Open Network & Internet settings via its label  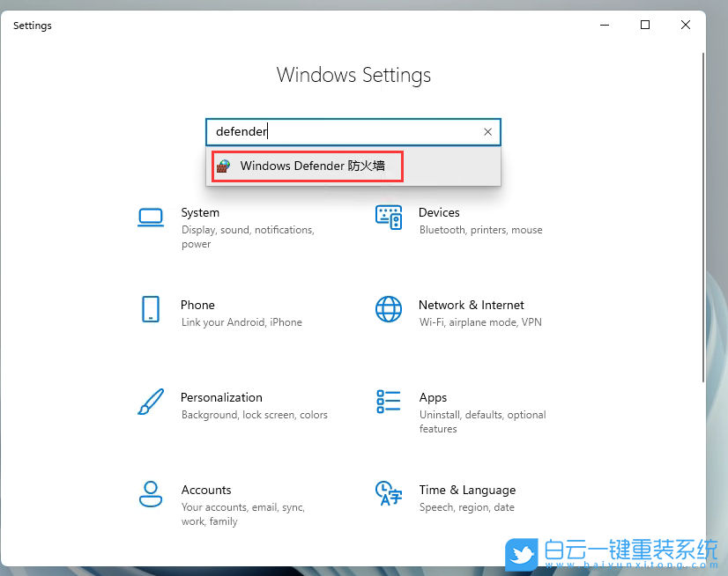coord(472,305)
